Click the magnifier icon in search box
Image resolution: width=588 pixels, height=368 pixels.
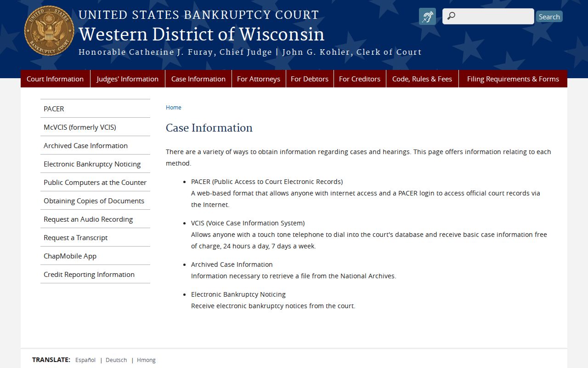451,17
